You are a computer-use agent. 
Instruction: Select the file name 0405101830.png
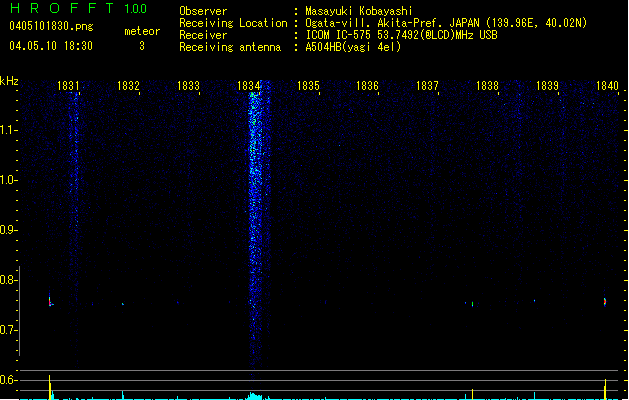coord(51,26)
